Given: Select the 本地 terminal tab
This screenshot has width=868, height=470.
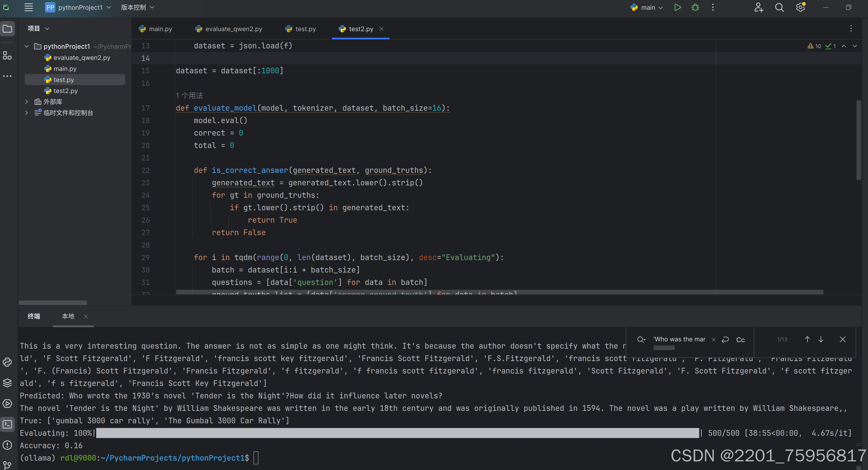Looking at the screenshot, I should [x=68, y=316].
